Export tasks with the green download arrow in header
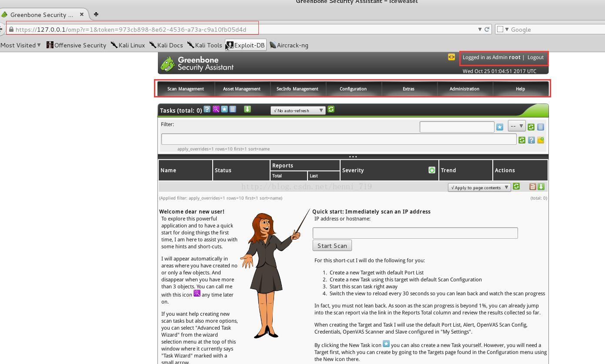The height and width of the screenshot is (364, 605). click(x=247, y=109)
